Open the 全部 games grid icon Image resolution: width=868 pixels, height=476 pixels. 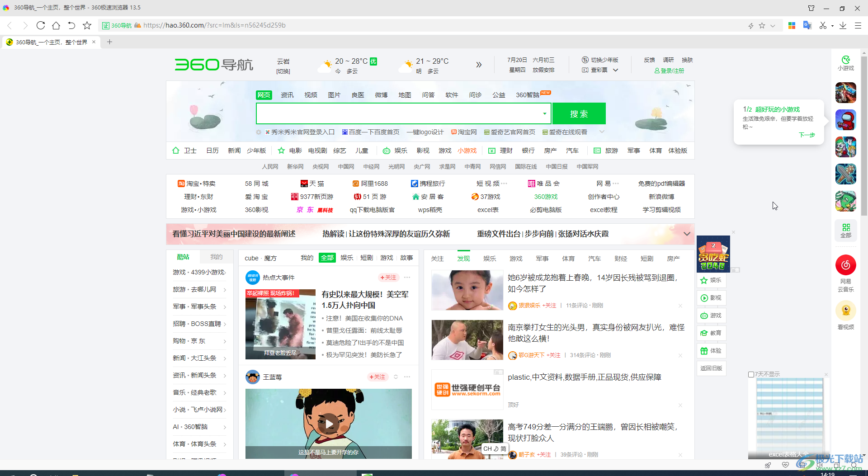(x=846, y=231)
